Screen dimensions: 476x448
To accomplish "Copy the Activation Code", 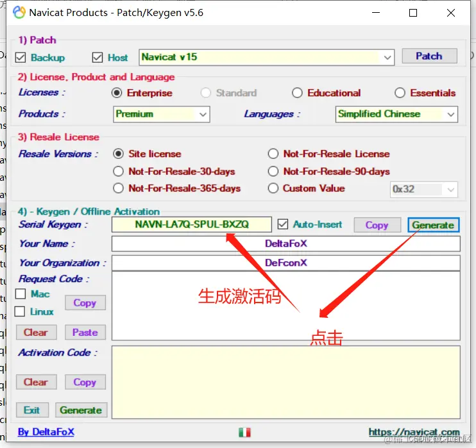I will click(85, 382).
